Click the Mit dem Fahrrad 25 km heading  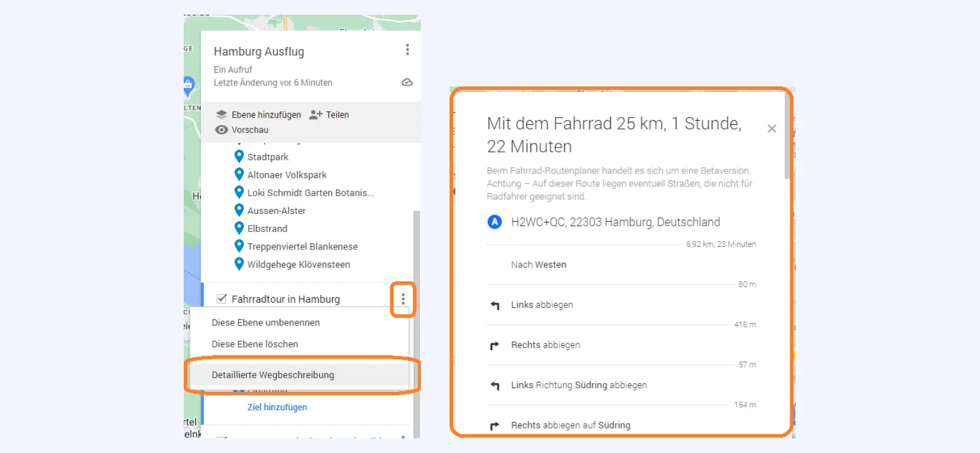(x=614, y=135)
